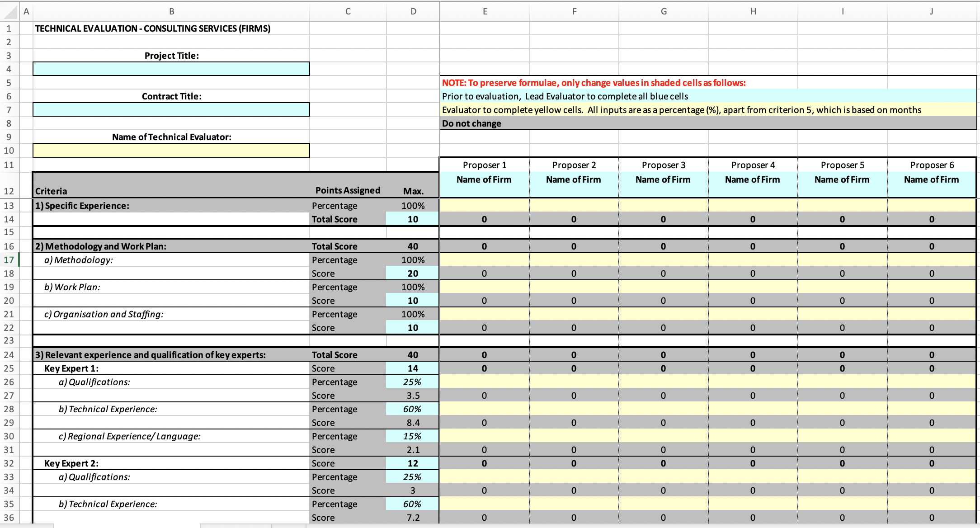The width and height of the screenshot is (980, 528).
Task: Click the Project Title blue input cell
Action: coord(171,69)
